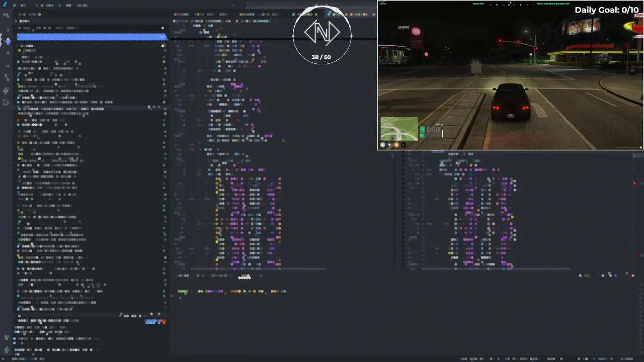Click the Daily Goal: 0/10 overlay text

click(x=607, y=10)
